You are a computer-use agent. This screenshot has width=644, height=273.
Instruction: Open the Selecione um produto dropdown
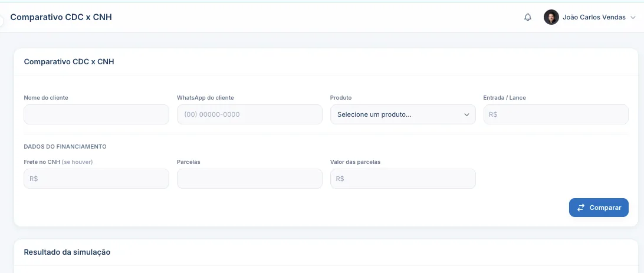tap(403, 114)
